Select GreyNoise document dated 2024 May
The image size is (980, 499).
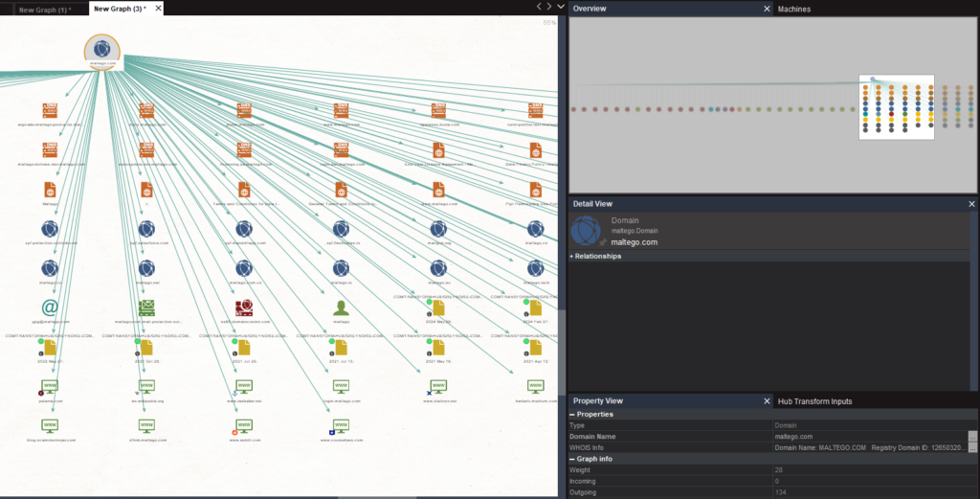coord(437,307)
